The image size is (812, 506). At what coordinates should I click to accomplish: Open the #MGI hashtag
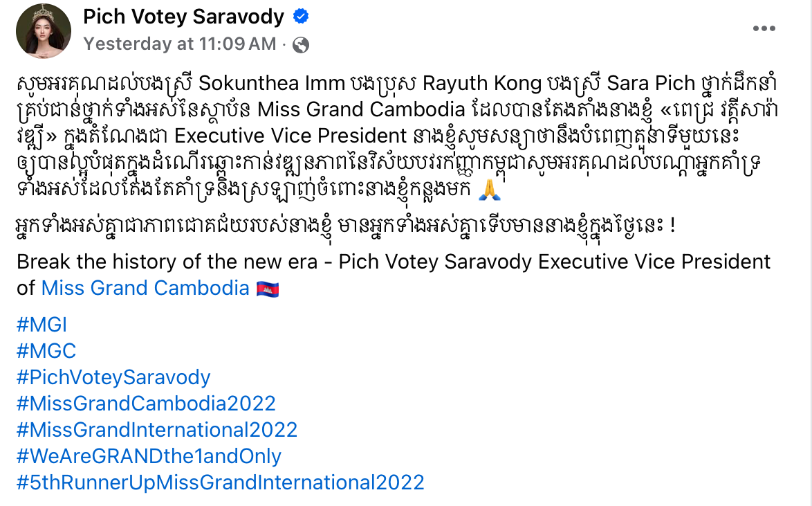[42, 325]
